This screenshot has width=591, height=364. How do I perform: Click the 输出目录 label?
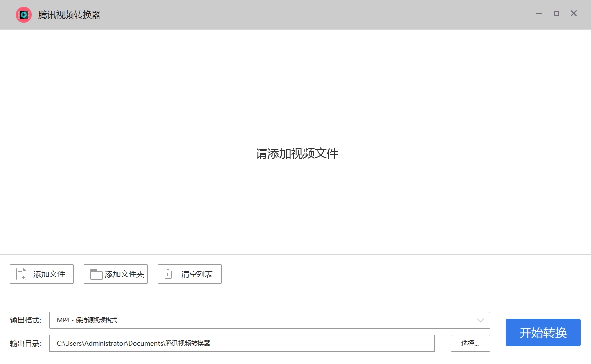point(26,343)
